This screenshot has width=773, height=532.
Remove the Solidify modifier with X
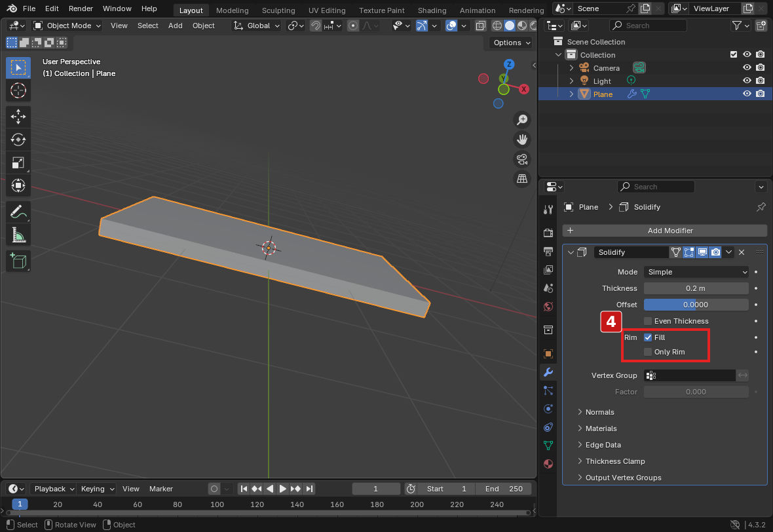tap(742, 252)
